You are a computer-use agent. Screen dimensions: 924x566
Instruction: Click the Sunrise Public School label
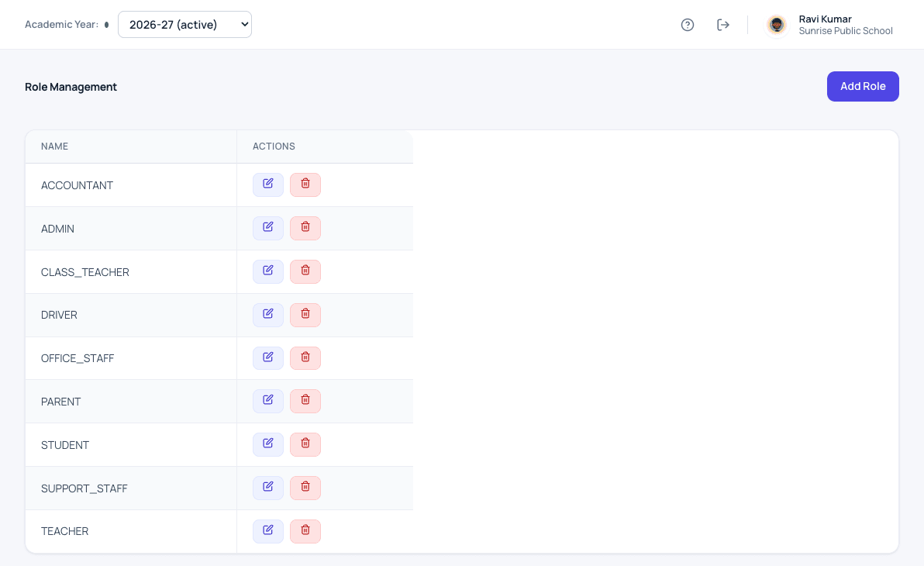pyautogui.click(x=846, y=31)
